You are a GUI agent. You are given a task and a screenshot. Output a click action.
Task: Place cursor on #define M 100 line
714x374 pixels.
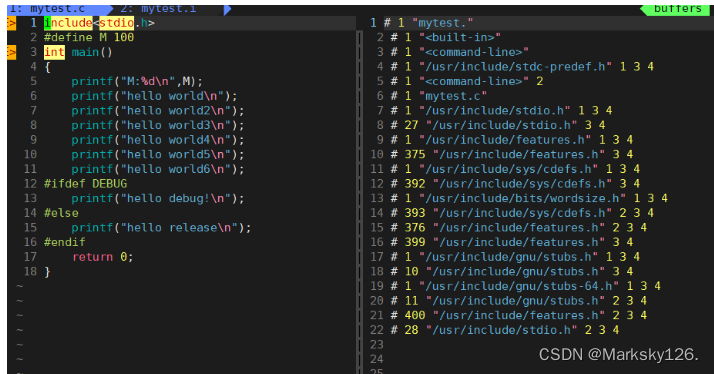(x=89, y=38)
